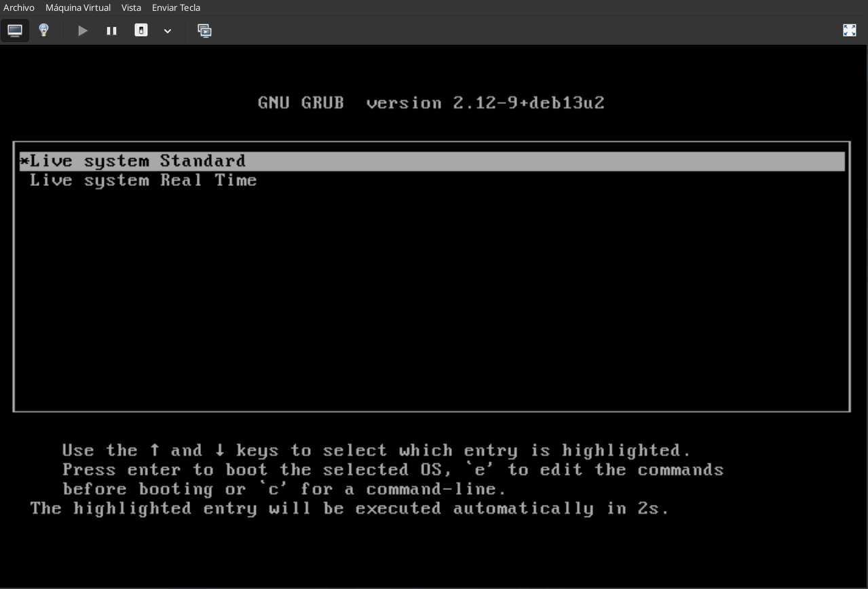This screenshot has height=589, width=868.
Task: Open the snapshots manager icon
Action: [204, 31]
